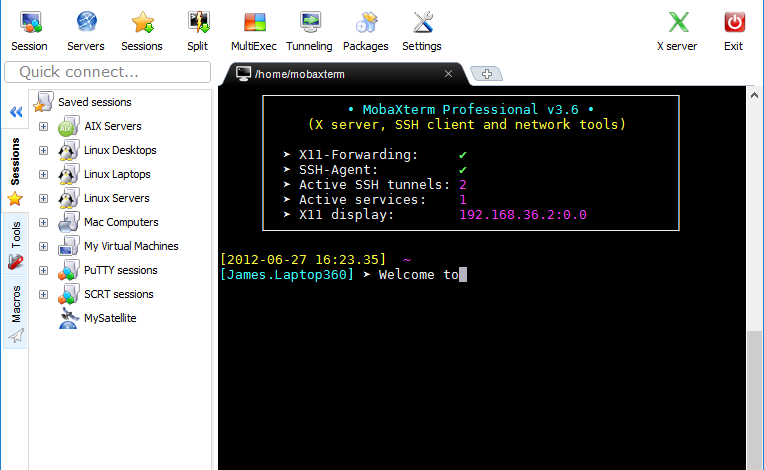Select the Linux Desktops label
This screenshot has height=470, width=764.
(x=120, y=150)
